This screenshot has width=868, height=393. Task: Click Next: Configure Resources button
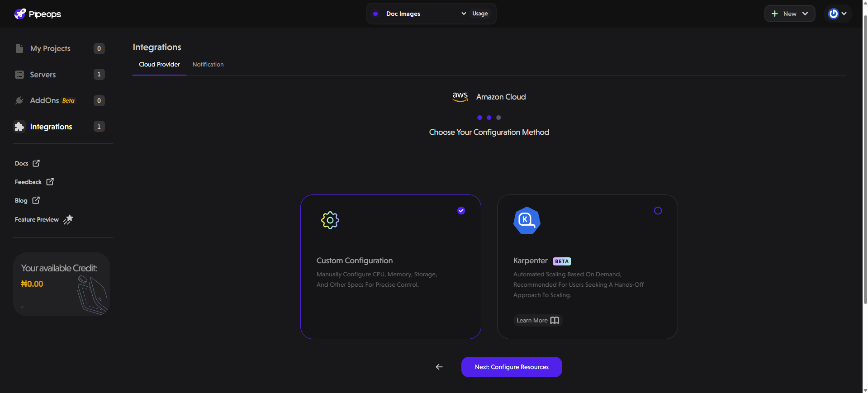[512, 367]
